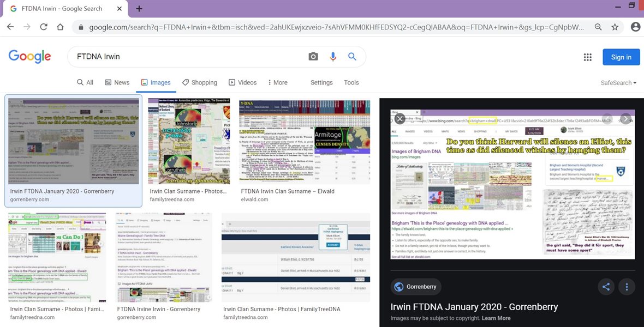Image resolution: width=644 pixels, height=327 pixels.
Task: Bookmark this page with the star icon
Action: point(615,27)
